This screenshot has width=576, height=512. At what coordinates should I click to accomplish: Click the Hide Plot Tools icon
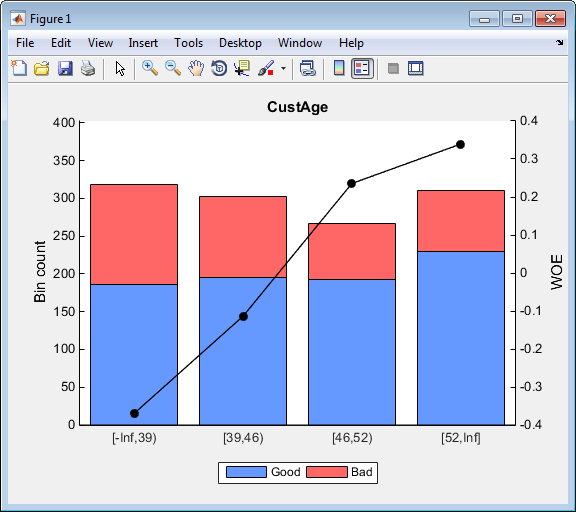393,68
